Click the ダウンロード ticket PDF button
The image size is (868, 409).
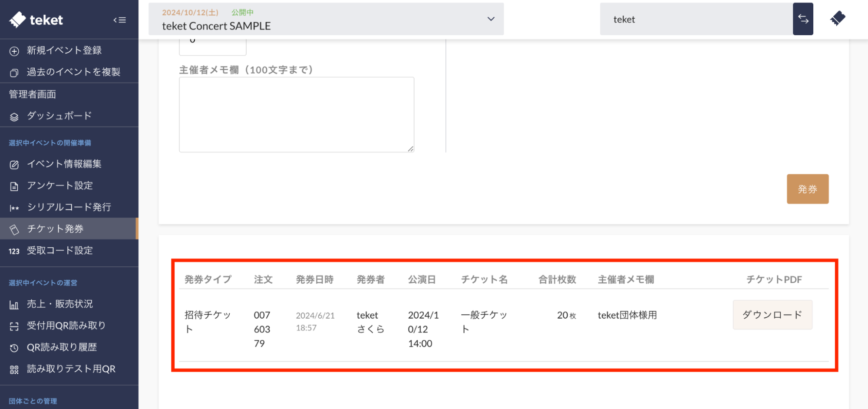[x=772, y=315]
